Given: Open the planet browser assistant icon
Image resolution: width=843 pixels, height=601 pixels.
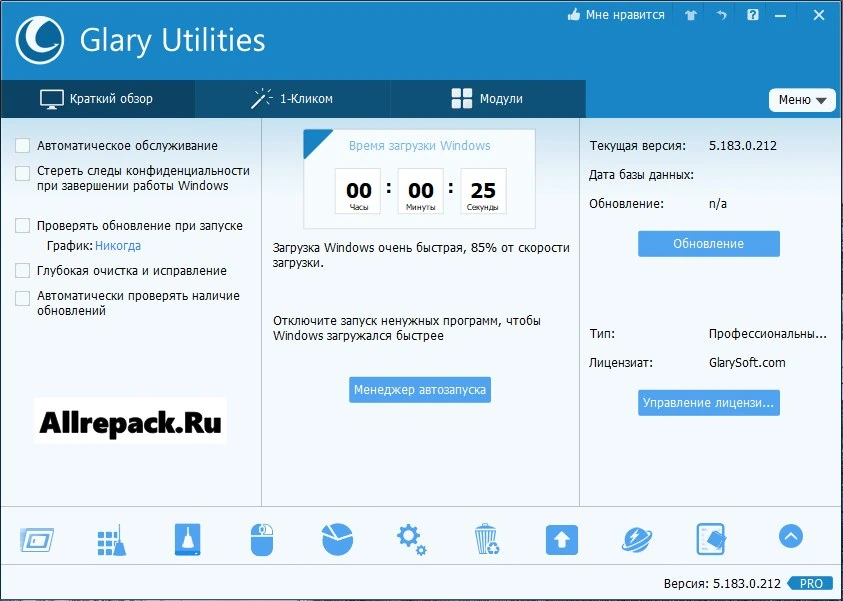Looking at the screenshot, I should pyautogui.click(x=637, y=540).
